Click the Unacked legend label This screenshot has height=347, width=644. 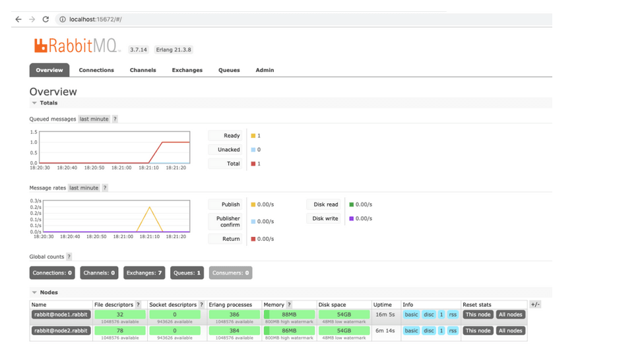(x=225, y=150)
